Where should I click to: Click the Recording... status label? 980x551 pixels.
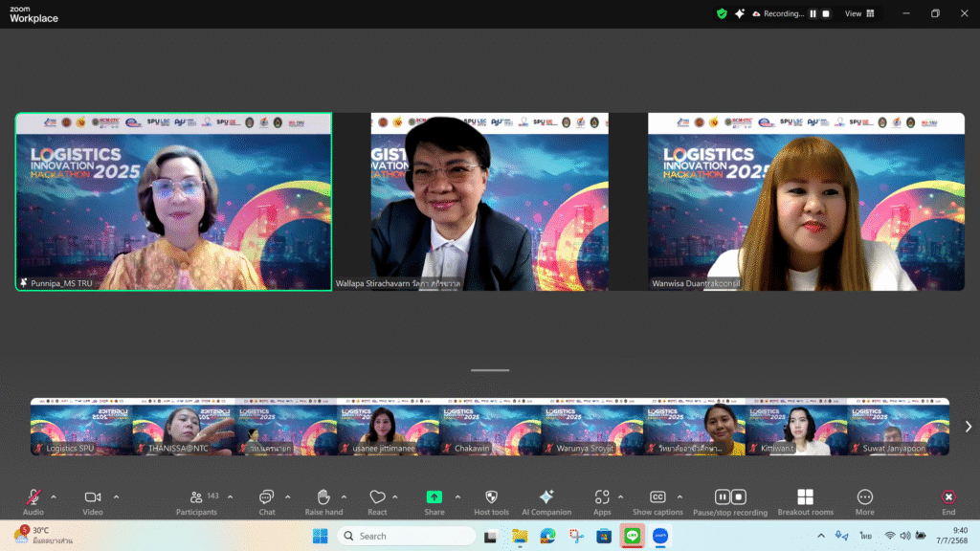click(784, 13)
